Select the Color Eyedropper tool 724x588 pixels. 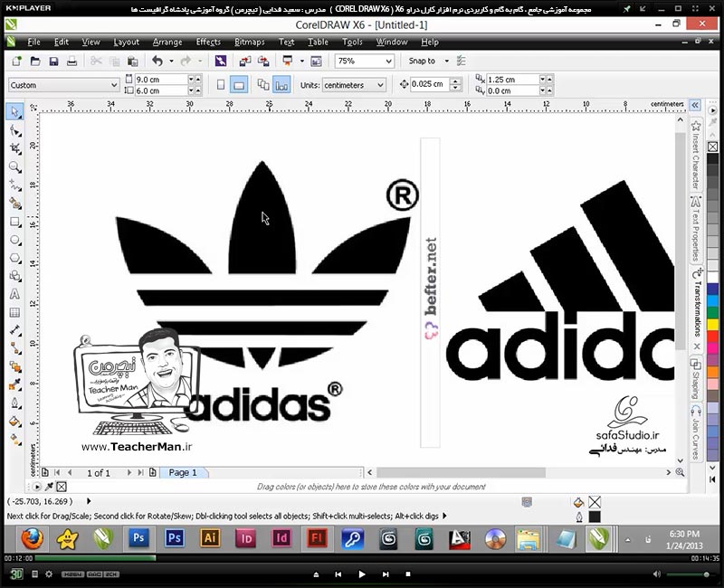[x=14, y=385]
